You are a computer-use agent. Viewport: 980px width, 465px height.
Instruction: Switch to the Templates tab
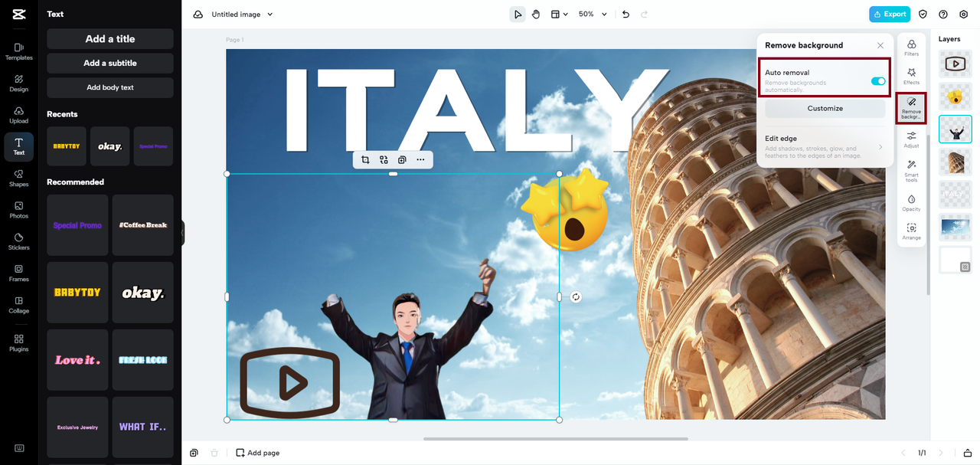(19, 51)
